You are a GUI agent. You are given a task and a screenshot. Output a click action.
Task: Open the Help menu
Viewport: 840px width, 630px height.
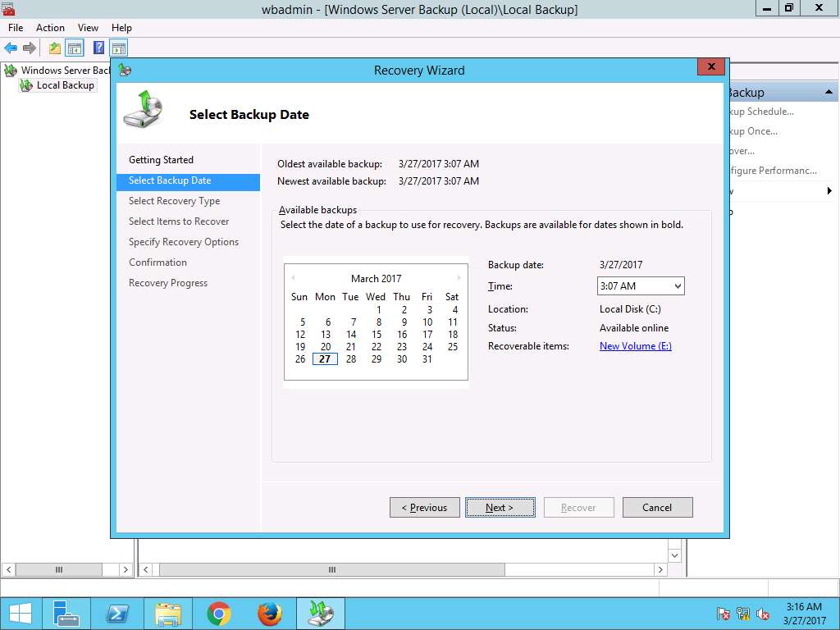[x=121, y=28]
